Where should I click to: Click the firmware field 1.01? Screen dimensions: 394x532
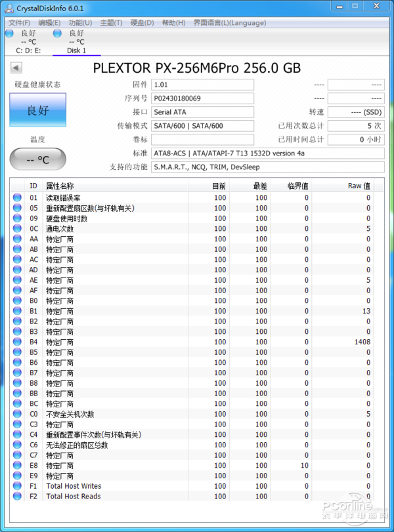click(x=202, y=85)
